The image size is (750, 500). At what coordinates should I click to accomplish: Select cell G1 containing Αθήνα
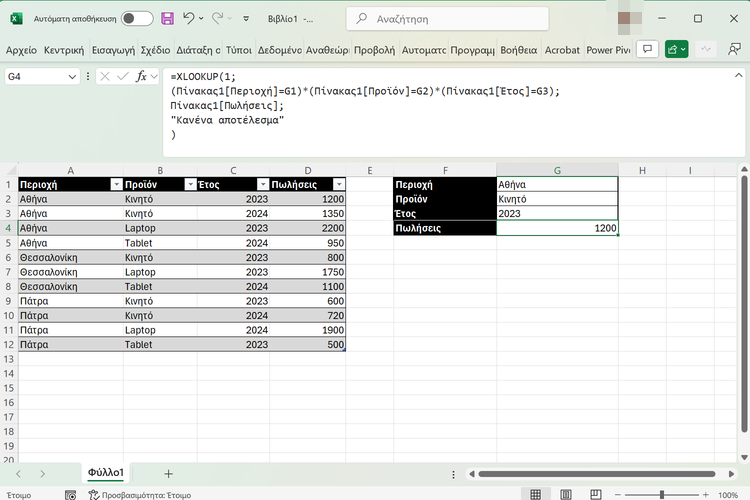pos(557,185)
